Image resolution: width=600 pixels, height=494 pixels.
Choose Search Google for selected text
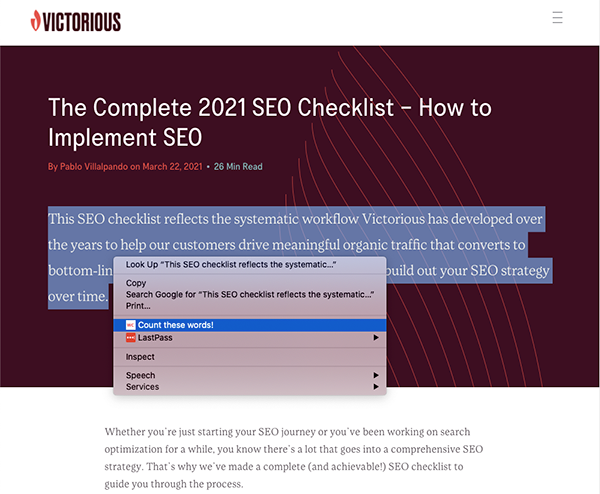coord(249,294)
